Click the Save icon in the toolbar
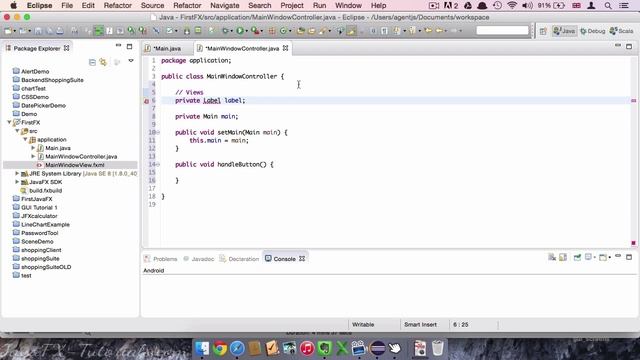 (x=38, y=31)
